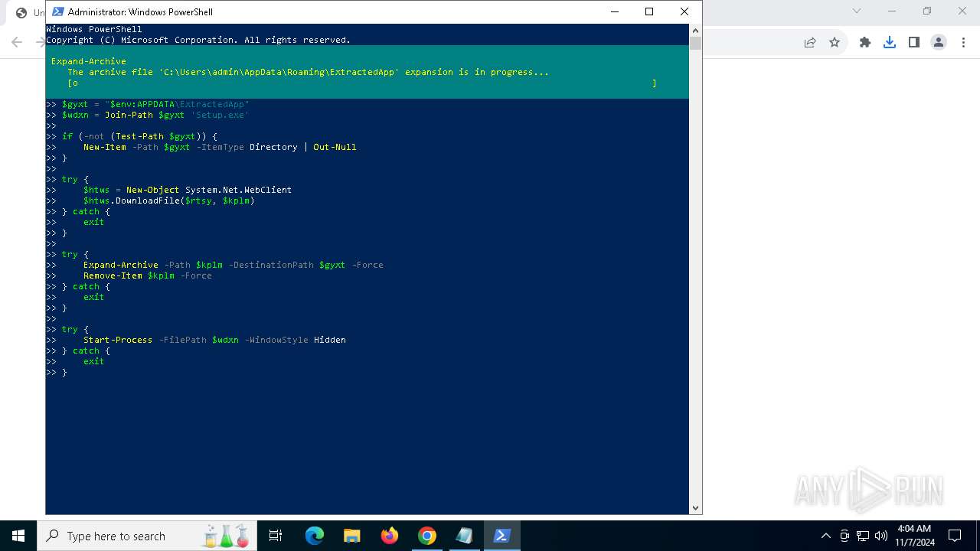The image size is (980, 551).
Task: Click the PowerShell scrollbar thumb
Action: tap(695, 42)
